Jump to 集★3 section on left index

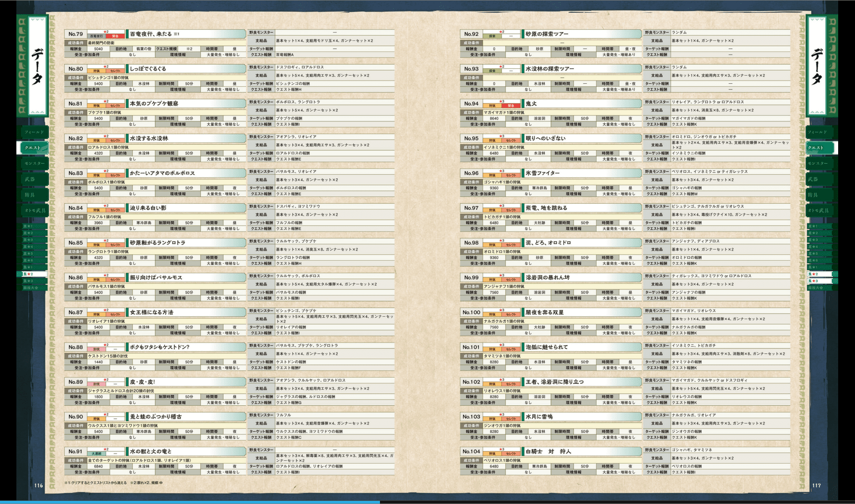click(31, 281)
